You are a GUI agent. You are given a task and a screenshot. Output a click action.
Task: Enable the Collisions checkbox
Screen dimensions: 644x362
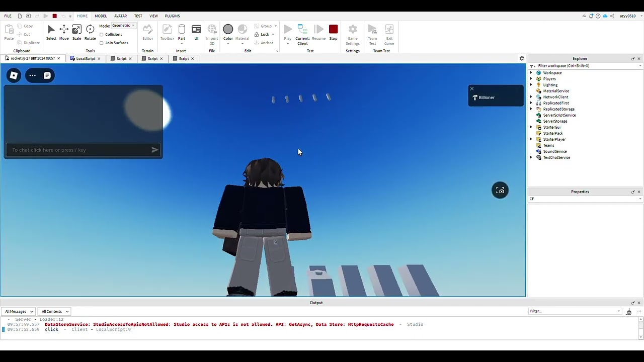(102, 35)
